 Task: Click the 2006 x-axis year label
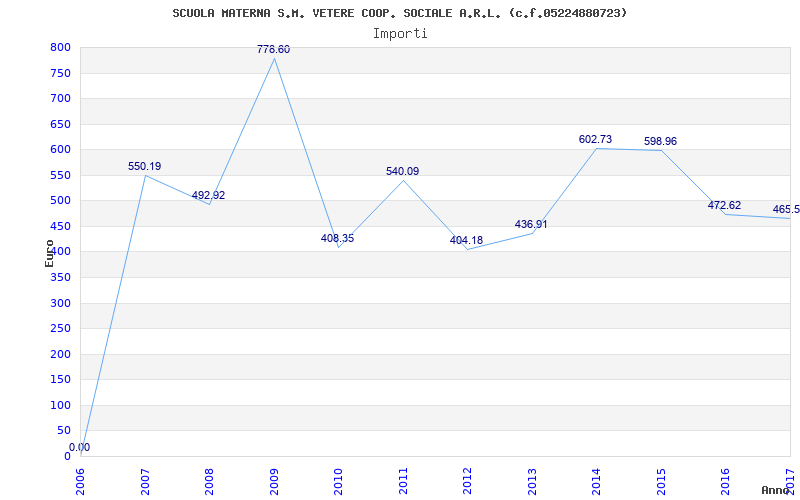click(81, 482)
